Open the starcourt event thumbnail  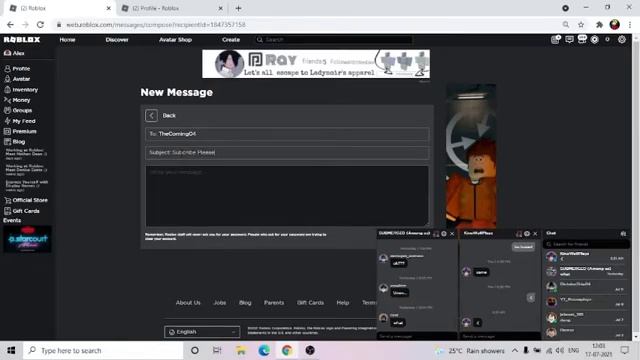click(x=27, y=239)
